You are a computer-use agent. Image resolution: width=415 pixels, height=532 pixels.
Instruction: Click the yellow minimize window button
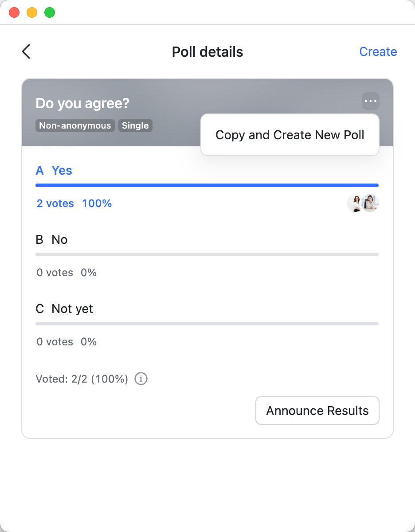click(32, 12)
